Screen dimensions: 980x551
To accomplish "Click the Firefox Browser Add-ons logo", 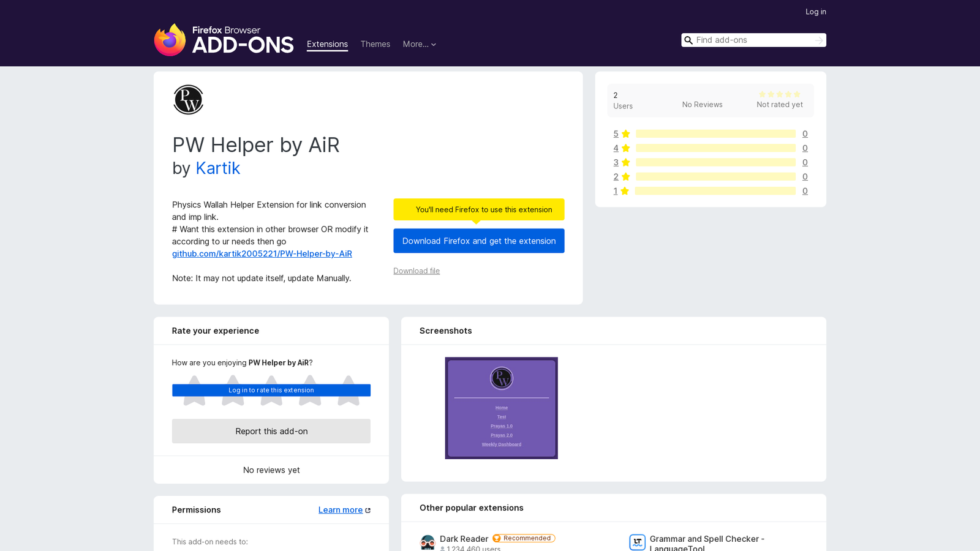I will [224, 40].
